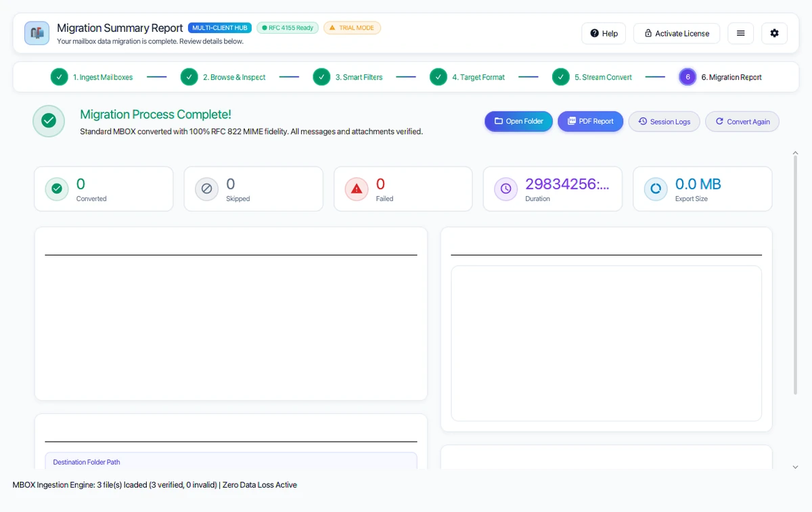Click the Target Format checkmark circle

tap(438, 77)
